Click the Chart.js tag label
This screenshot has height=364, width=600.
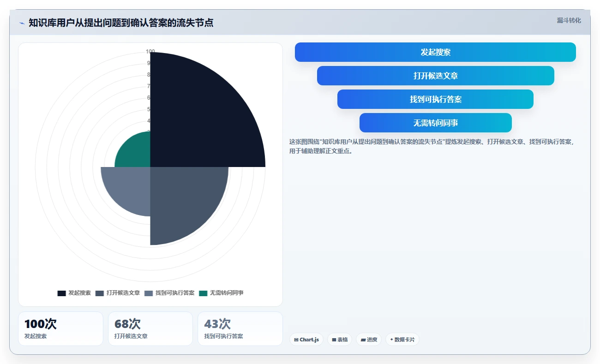309,340
